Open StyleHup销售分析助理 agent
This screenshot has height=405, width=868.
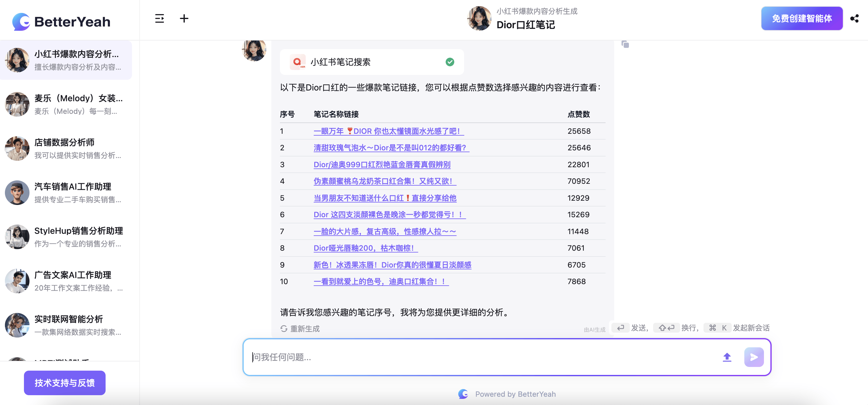66,237
